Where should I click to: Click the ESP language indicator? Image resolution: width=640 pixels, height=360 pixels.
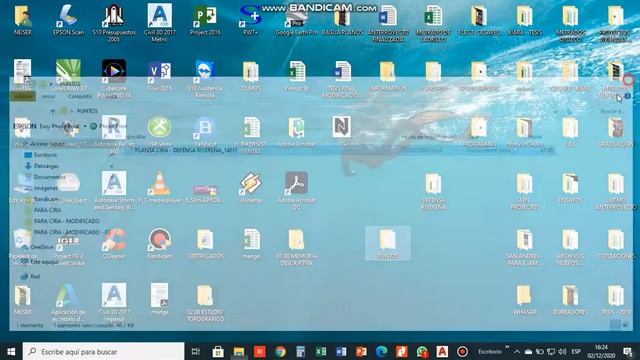[x=576, y=351]
